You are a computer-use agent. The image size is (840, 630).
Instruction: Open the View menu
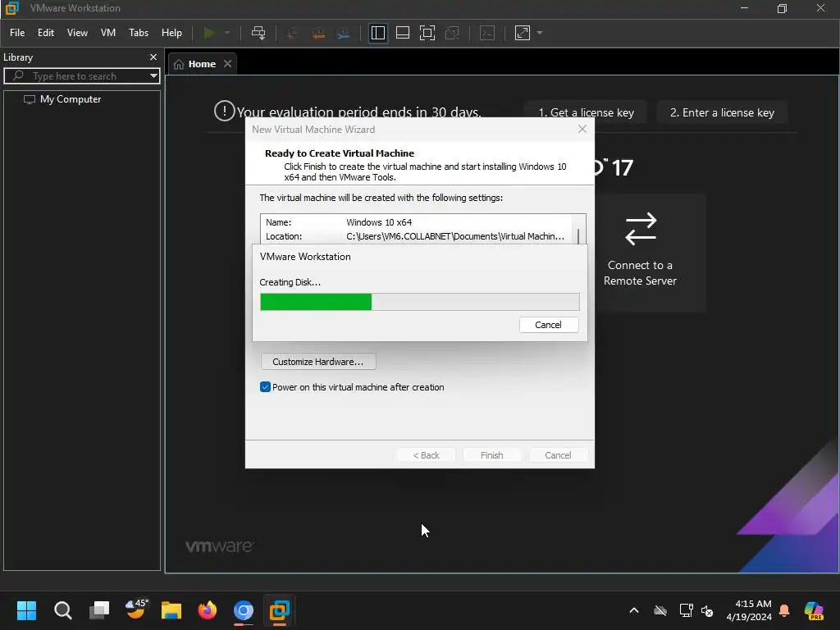[x=77, y=33]
